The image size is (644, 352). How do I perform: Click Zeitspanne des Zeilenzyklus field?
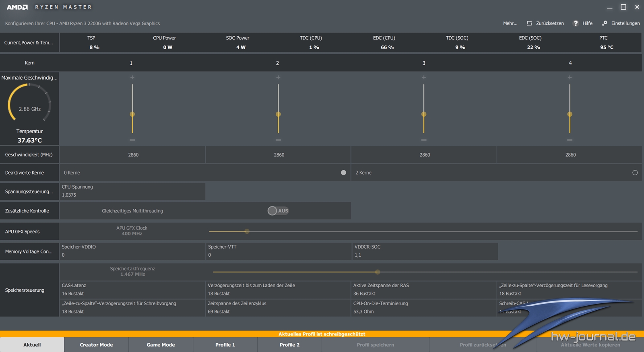coord(278,308)
